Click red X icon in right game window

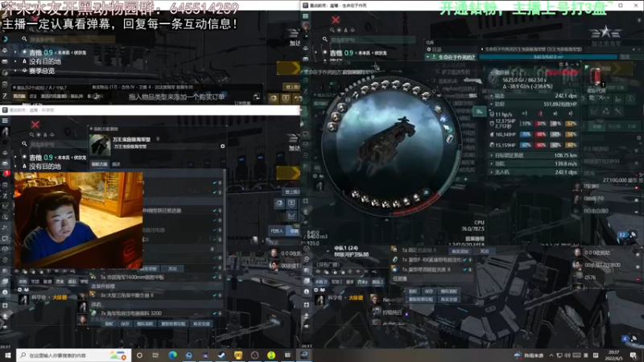coord(336,19)
